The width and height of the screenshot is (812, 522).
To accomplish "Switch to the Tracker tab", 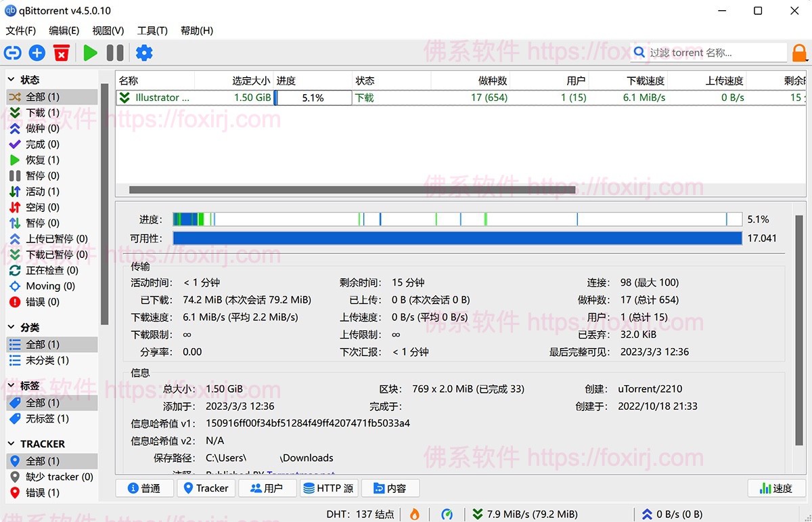I will pyautogui.click(x=206, y=487).
